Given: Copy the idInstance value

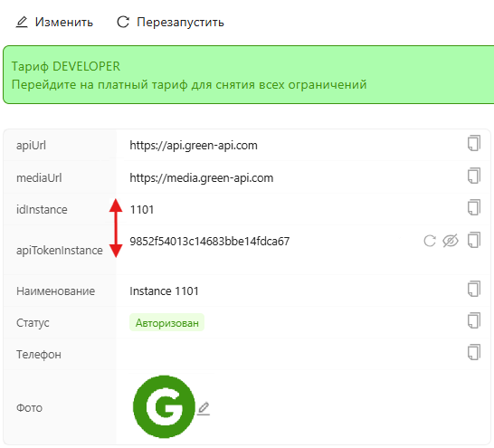Looking at the screenshot, I should tap(474, 207).
